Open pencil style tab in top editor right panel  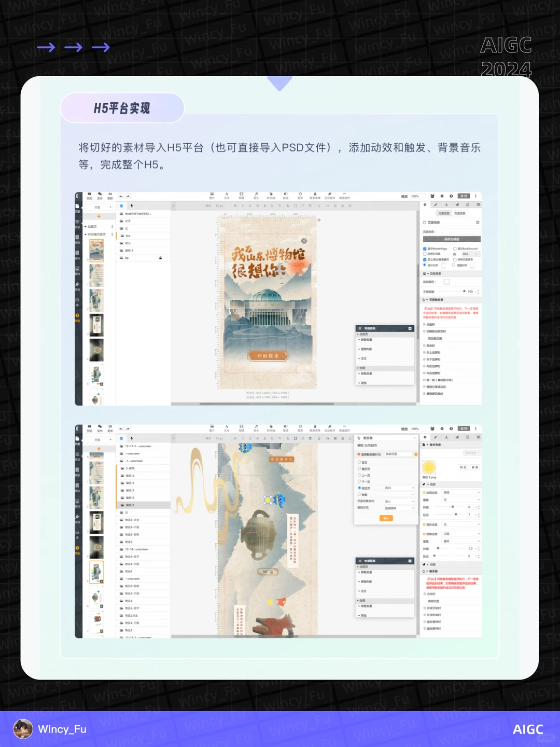[436, 205]
